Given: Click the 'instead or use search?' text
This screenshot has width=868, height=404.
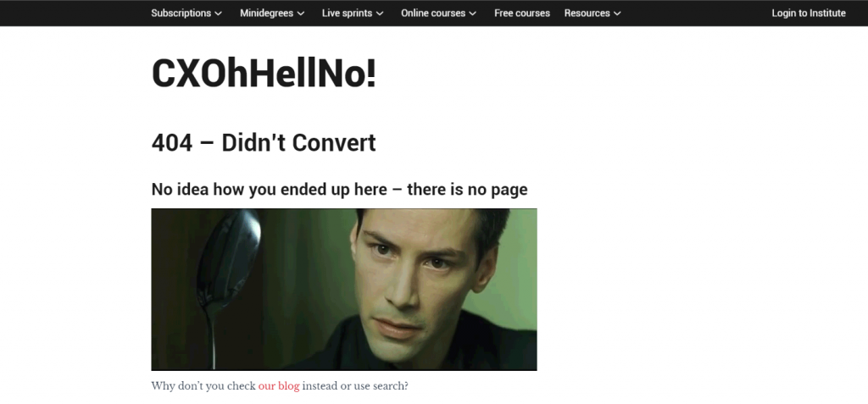Looking at the screenshot, I should tap(355, 386).
